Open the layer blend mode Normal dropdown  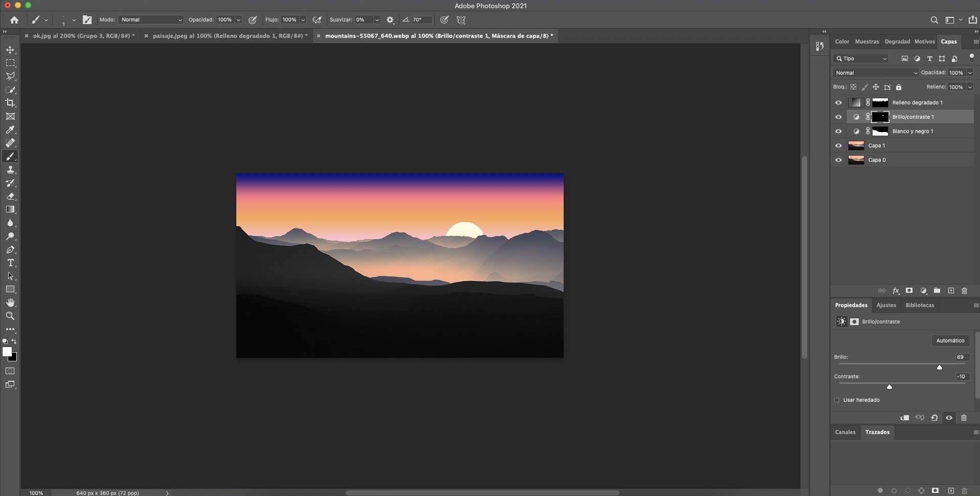click(x=876, y=73)
